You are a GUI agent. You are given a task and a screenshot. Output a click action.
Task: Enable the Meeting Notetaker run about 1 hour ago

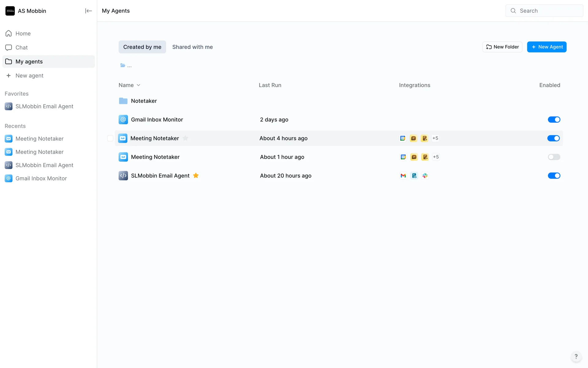coord(554,157)
